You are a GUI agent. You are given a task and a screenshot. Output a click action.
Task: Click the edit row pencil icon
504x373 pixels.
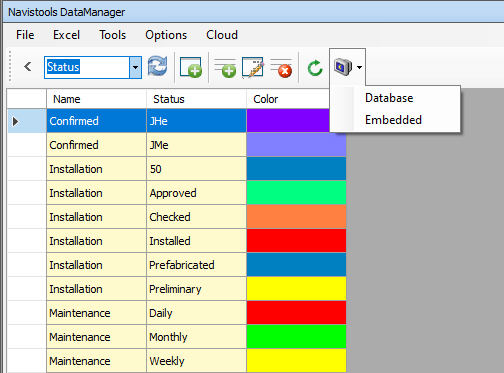pyautogui.click(x=253, y=67)
